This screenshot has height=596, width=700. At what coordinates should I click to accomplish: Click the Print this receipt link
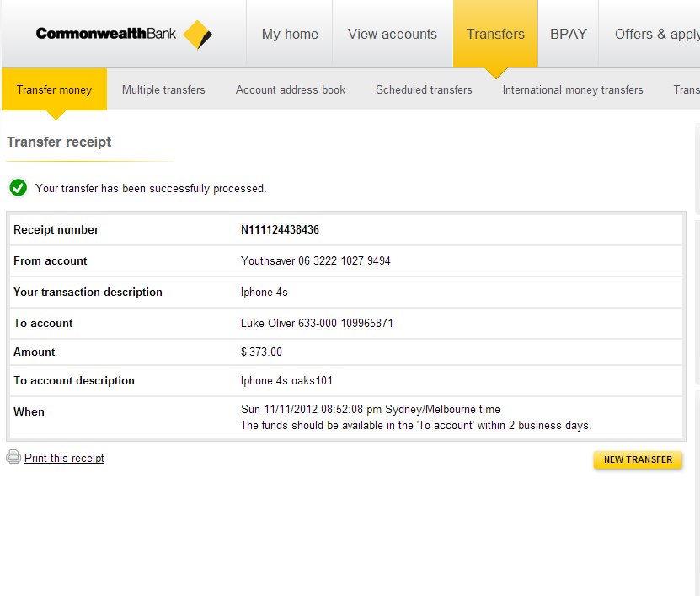[64, 458]
